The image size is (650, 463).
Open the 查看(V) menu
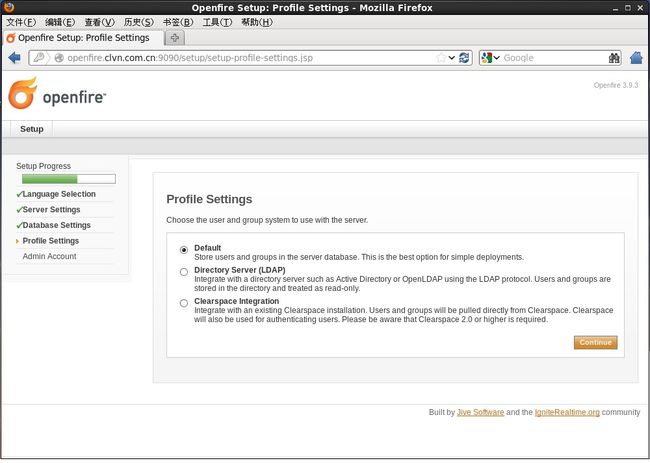pos(99,22)
